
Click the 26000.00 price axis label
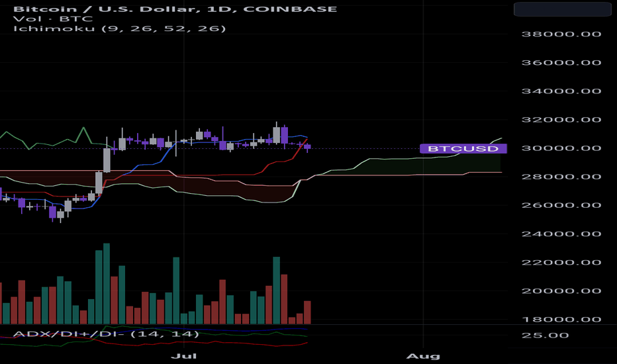[x=561, y=205]
